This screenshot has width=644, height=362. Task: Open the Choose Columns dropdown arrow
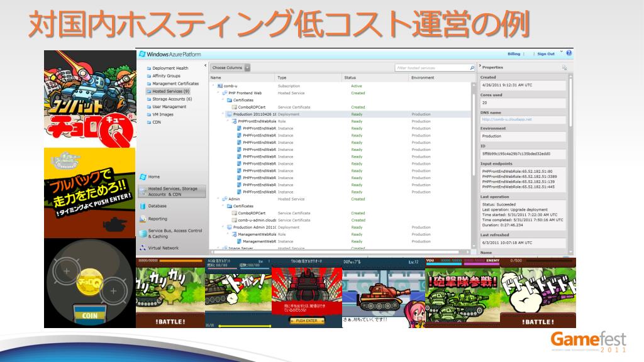click(247, 68)
